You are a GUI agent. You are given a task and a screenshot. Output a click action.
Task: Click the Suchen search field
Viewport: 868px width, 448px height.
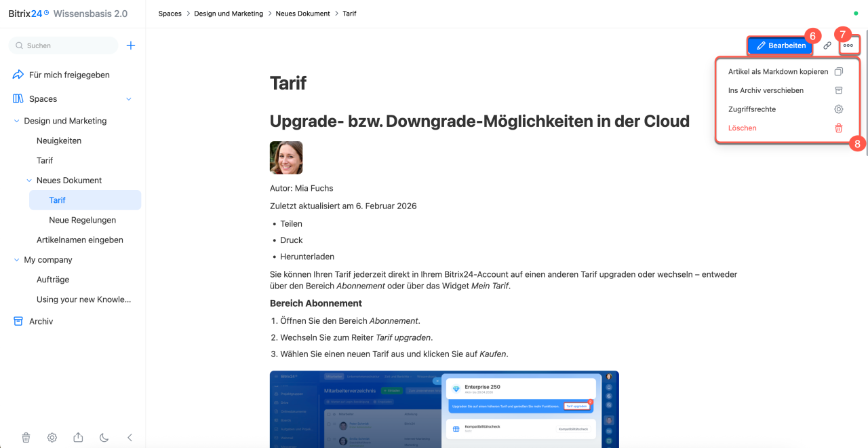point(63,45)
